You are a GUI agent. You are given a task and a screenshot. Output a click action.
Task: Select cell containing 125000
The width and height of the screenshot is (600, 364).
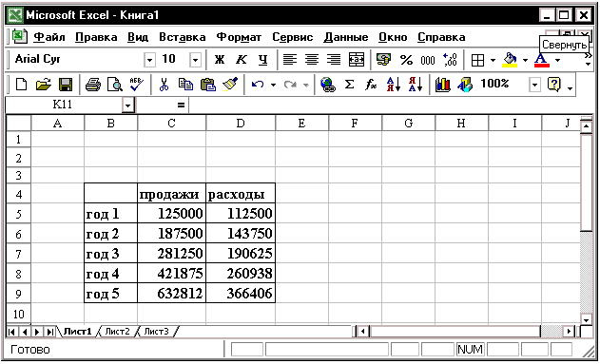[x=172, y=213]
